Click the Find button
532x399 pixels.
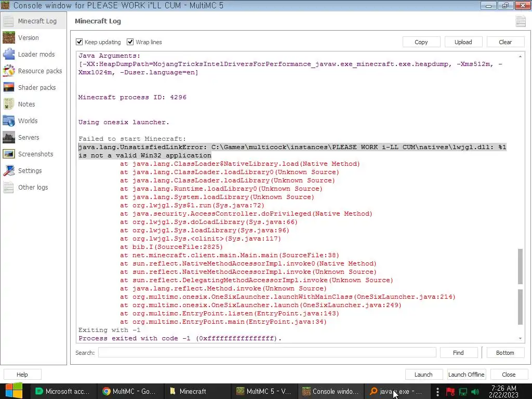pos(458,353)
